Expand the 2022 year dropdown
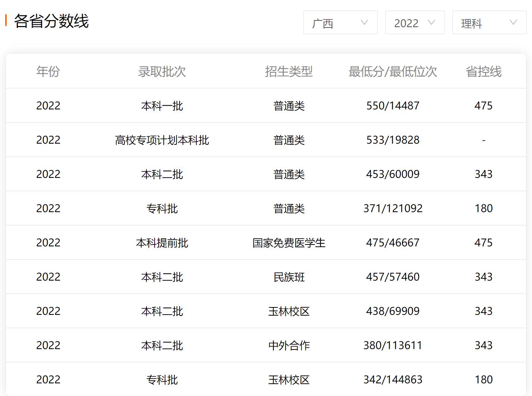Viewport: 532px width, 396px height. coord(414,23)
